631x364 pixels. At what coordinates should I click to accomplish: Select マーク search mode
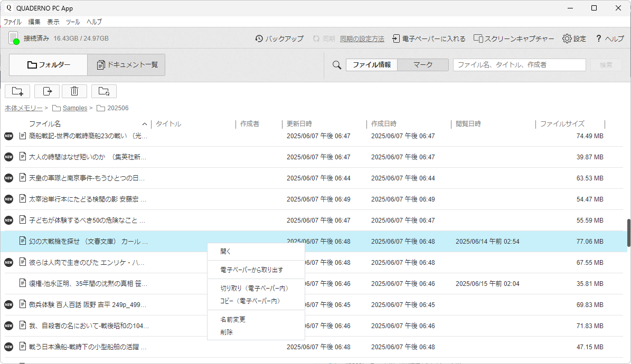coord(423,65)
